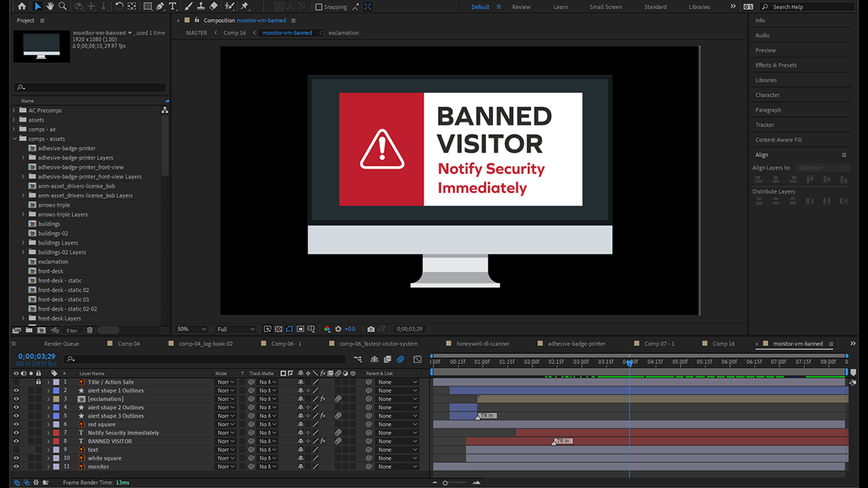Switch to the Comp 04 timeline tab
This screenshot has width=868, height=488.
coord(129,344)
